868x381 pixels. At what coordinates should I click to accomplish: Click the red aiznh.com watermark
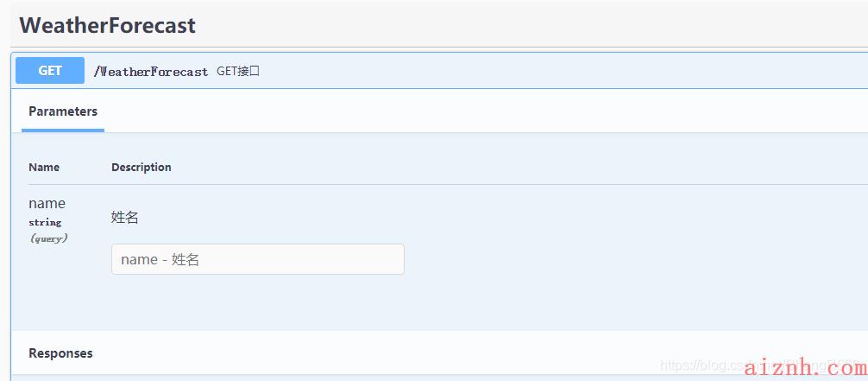(806, 366)
